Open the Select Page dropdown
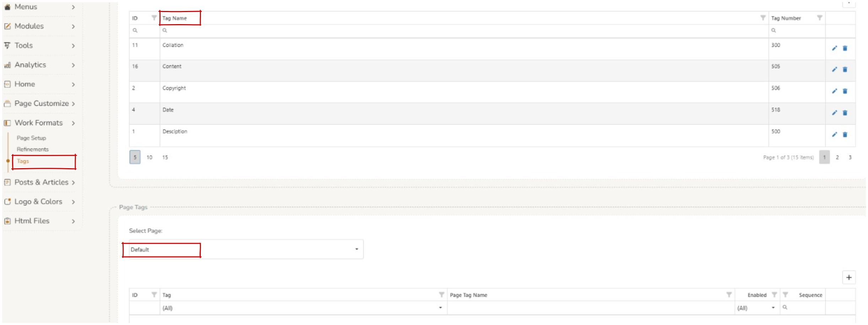 click(356, 249)
